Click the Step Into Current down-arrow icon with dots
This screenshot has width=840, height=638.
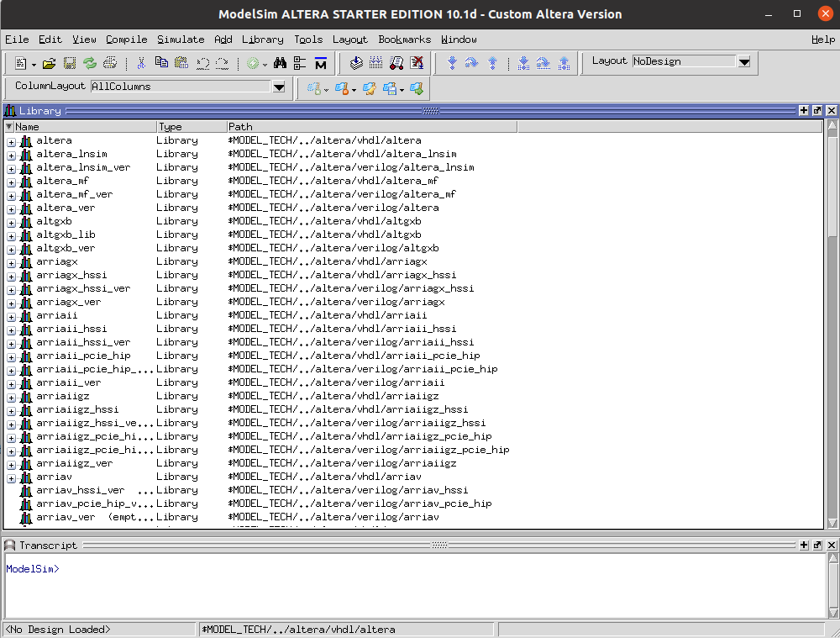coord(523,63)
